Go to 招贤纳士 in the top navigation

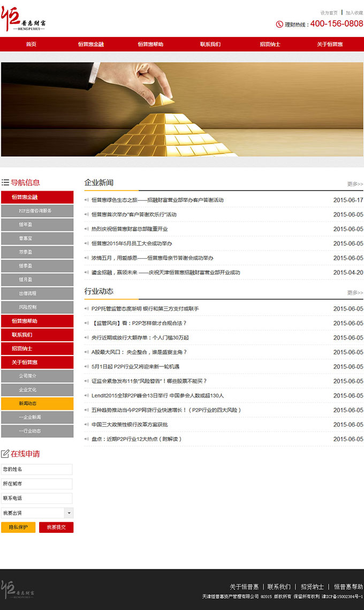[x=270, y=44]
